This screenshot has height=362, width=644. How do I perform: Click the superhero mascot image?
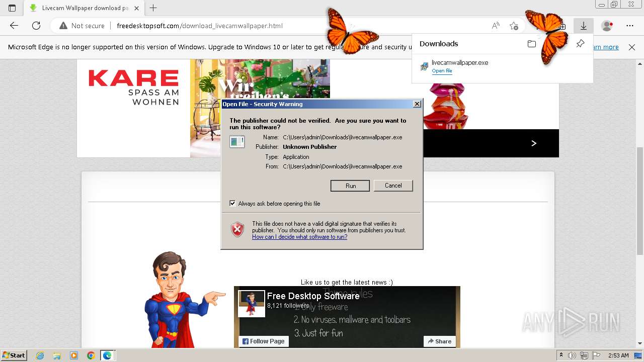point(184,299)
